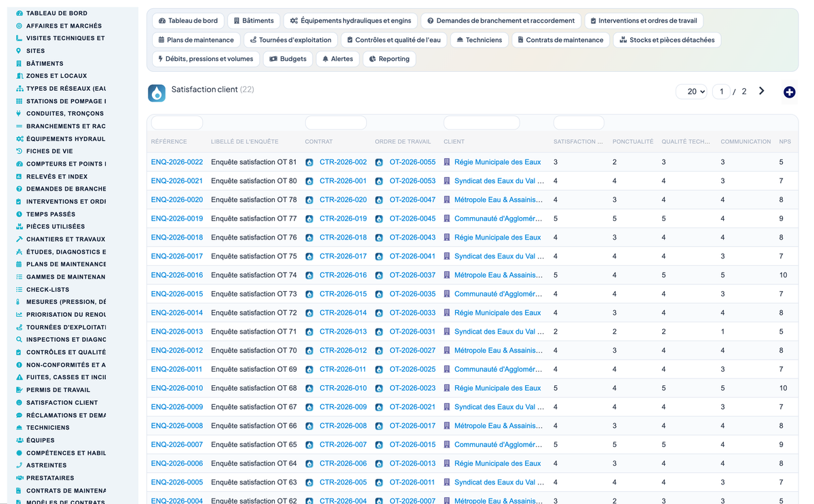814x504 pixels.
Task: Click Check-lists sidebar icon
Action: tap(19, 290)
